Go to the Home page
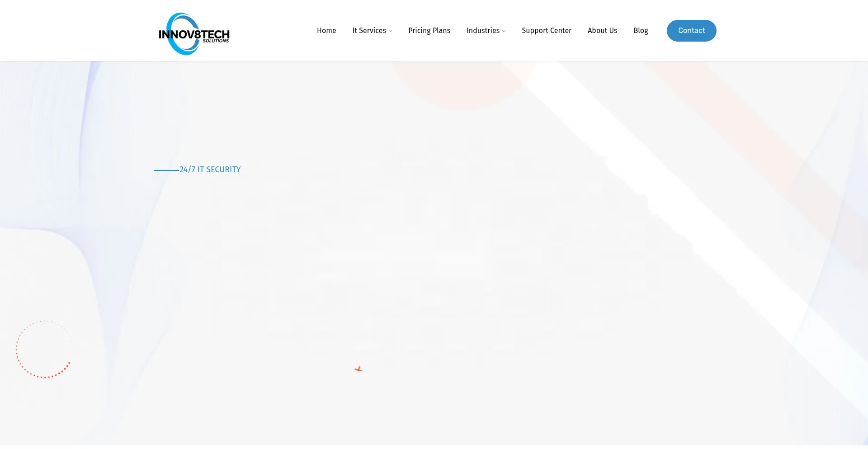This screenshot has height=449, width=868. (326, 30)
